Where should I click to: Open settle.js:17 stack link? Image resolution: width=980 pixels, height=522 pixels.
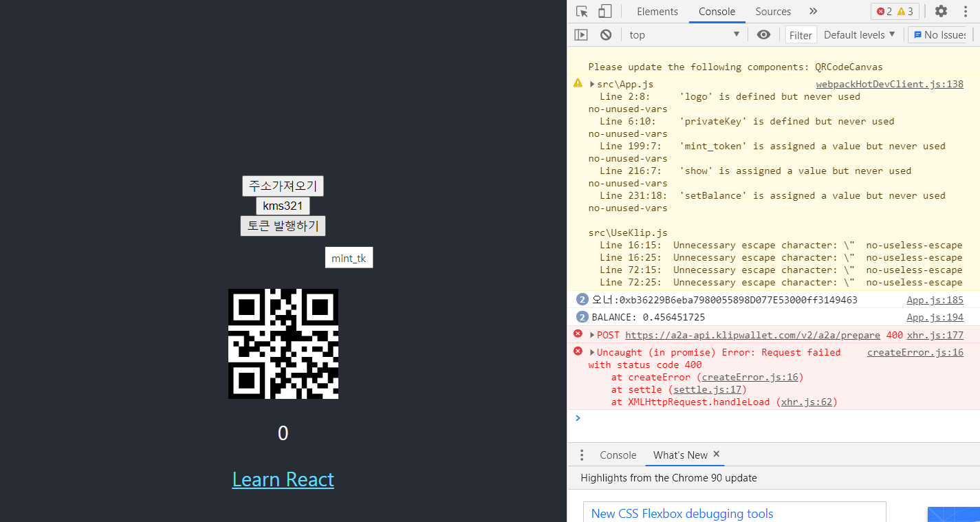pyautogui.click(x=707, y=389)
